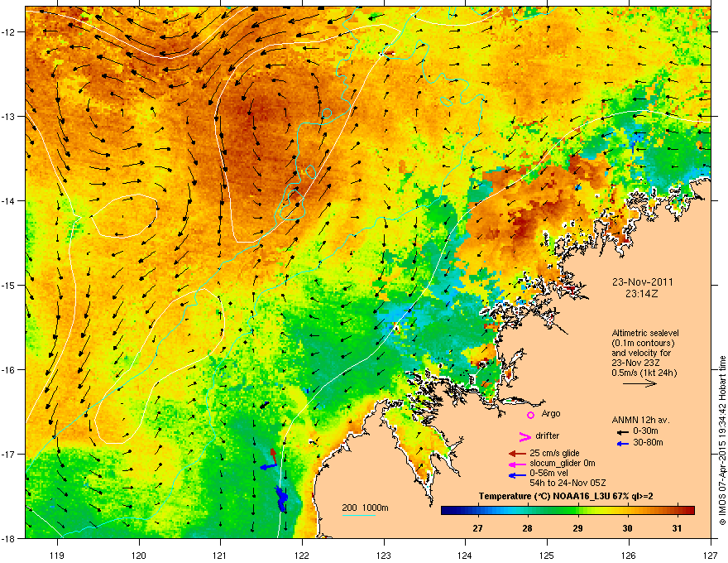Click the longitude axis label 122
This screenshot has height=563, width=728.
click(302, 555)
